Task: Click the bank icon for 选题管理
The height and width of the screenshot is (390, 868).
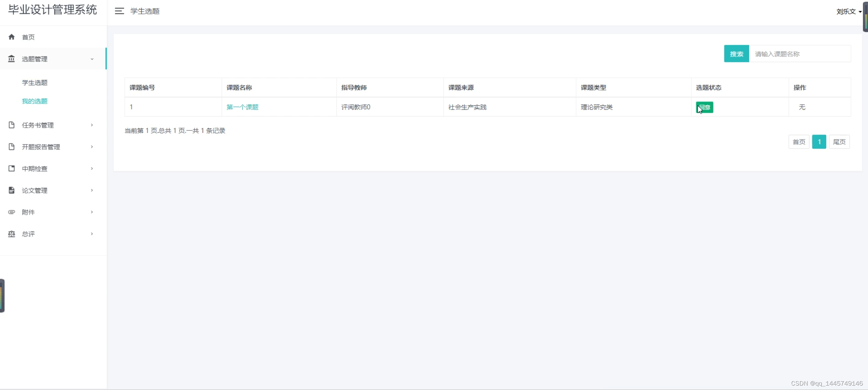Action: [x=12, y=59]
